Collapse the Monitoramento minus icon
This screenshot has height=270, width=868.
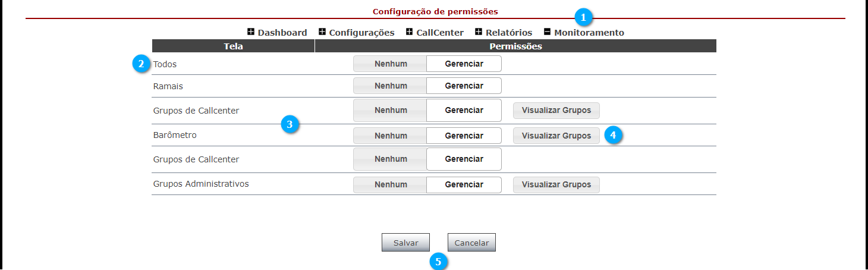coord(548,32)
